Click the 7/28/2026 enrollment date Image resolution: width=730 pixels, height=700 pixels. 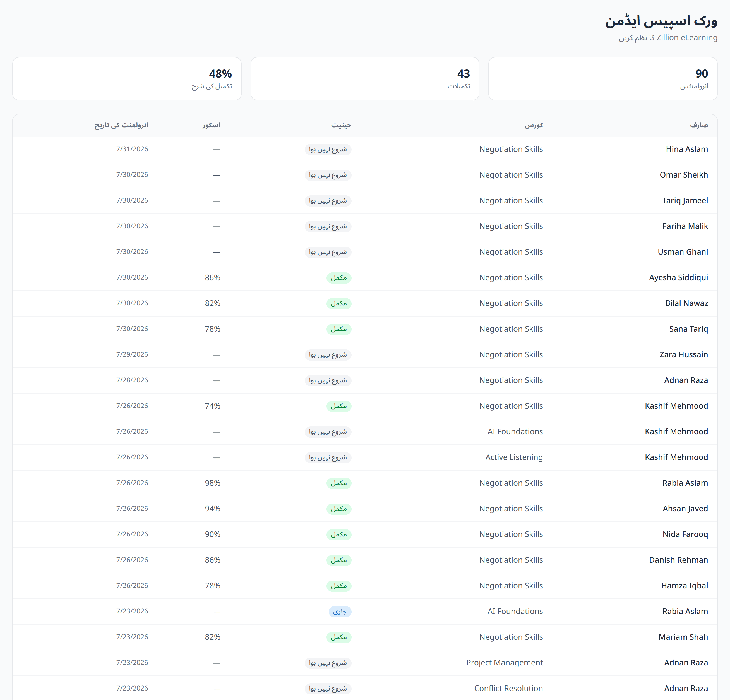click(132, 380)
